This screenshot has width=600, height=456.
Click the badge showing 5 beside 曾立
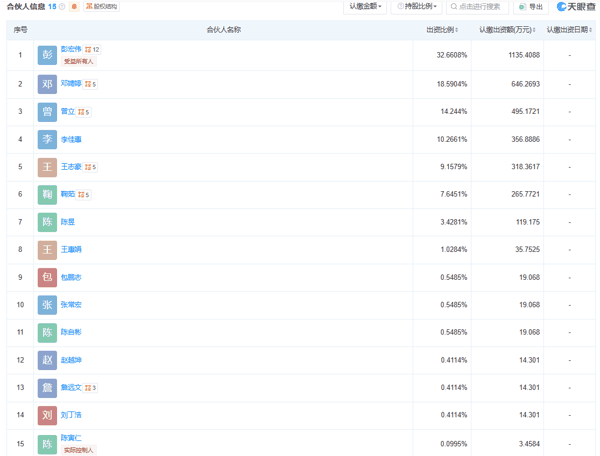click(x=83, y=112)
